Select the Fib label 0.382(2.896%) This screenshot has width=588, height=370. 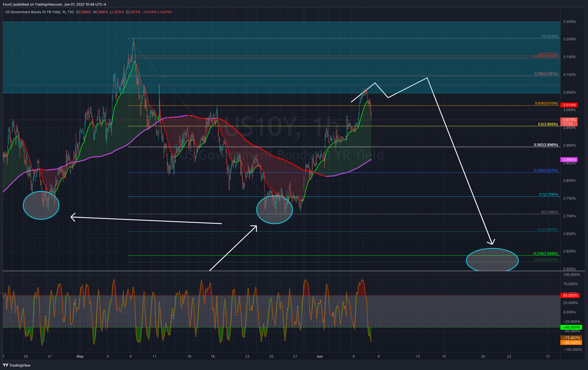[x=546, y=145]
